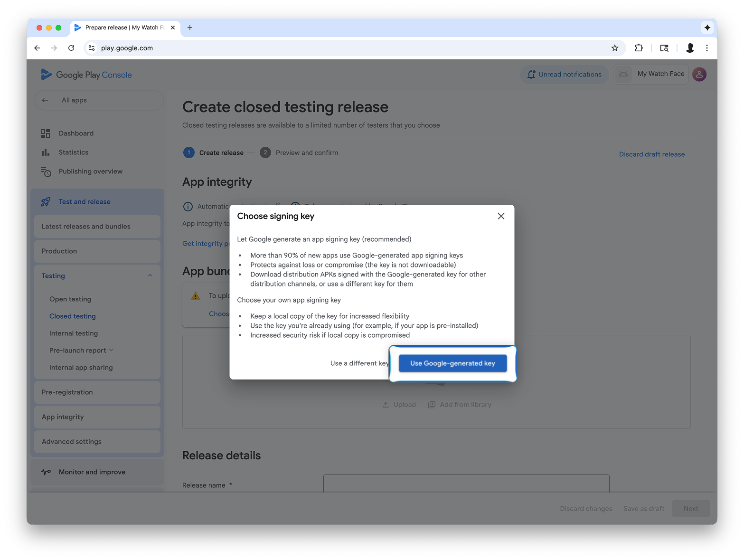The height and width of the screenshot is (560, 744).
Task: Open account avatar in top right
Action: point(699,75)
